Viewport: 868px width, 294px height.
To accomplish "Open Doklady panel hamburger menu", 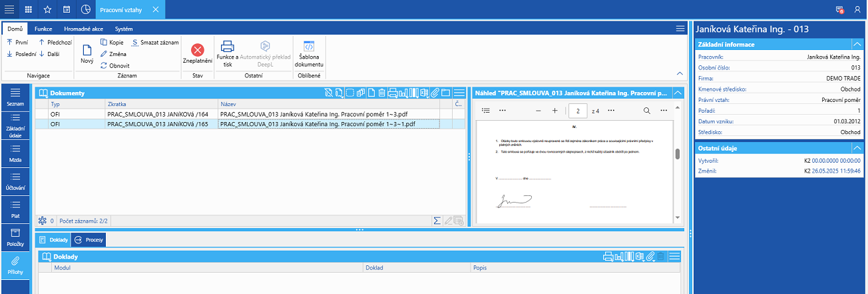I will click(674, 256).
